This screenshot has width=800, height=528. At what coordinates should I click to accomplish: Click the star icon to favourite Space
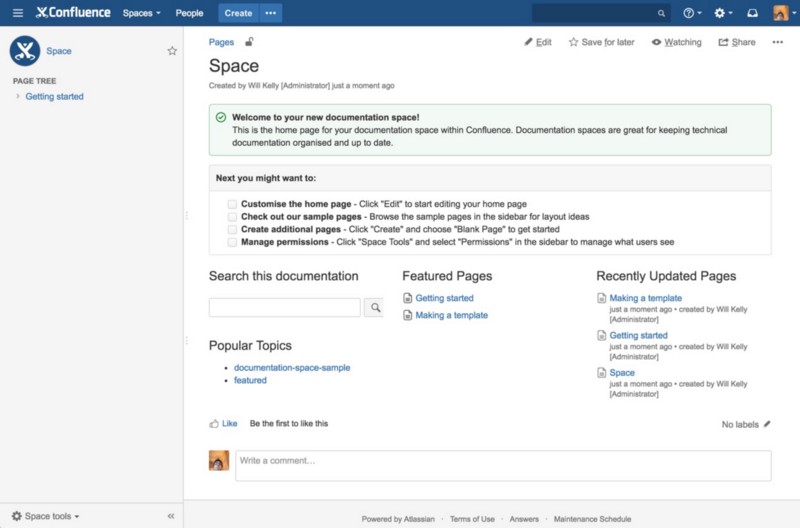[x=172, y=51]
